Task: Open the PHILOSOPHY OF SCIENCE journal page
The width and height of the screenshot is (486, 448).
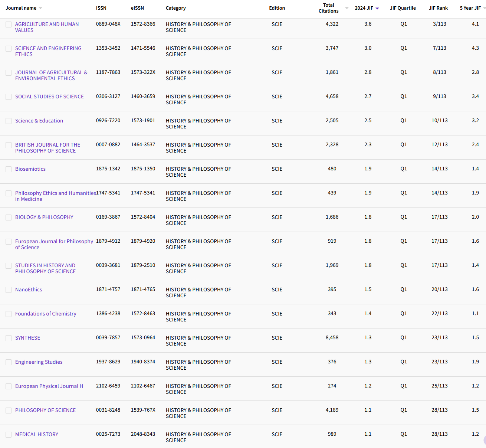Action: [45, 410]
